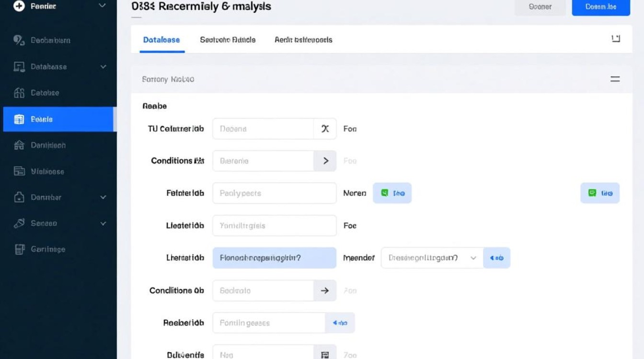Viewport: 644px width, 359px height.
Task: Expand the Danrrber sidebar section chevron
Action: pos(103,197)
